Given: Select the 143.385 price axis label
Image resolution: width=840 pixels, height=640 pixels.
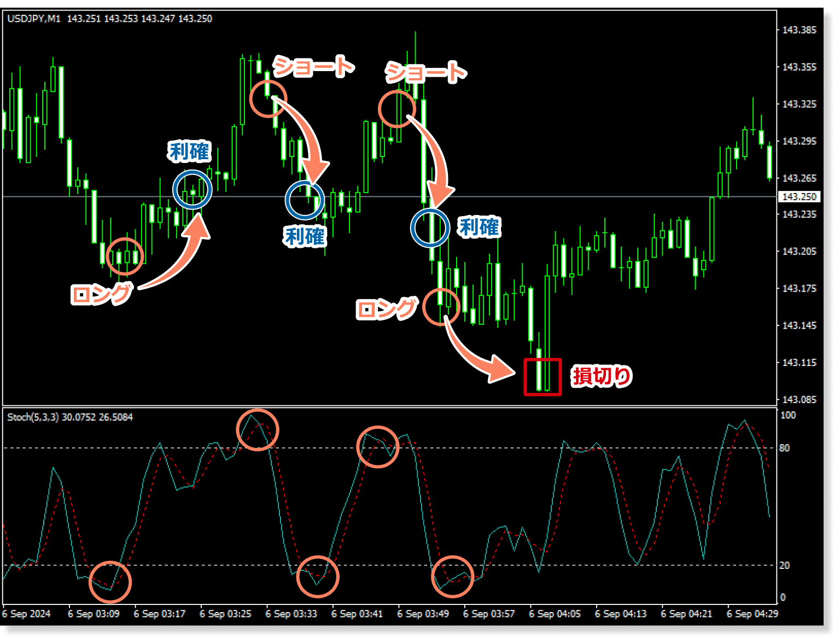Looking at the screenshot, I should pos(799,30).
